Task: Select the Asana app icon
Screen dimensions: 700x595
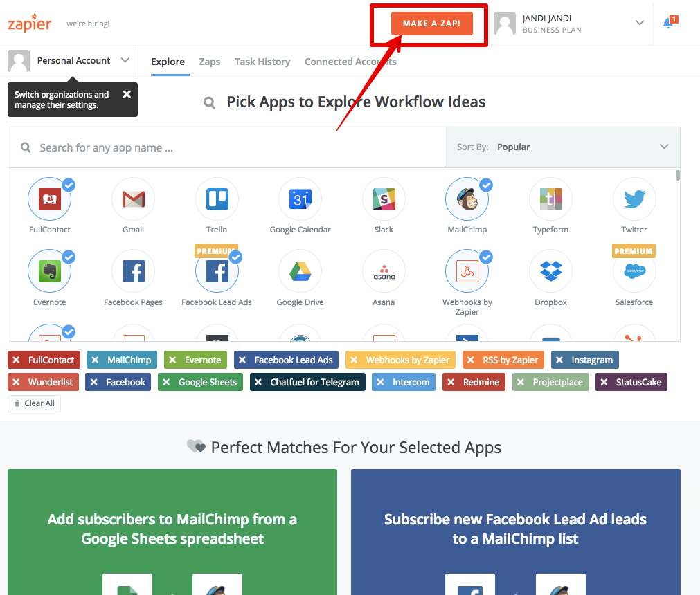Action: pyautogui.click(x=384, y=271)
